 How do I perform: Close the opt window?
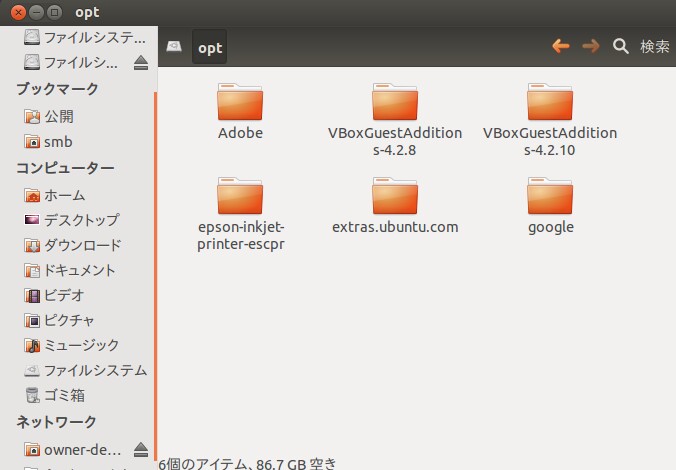pos(18,13)
